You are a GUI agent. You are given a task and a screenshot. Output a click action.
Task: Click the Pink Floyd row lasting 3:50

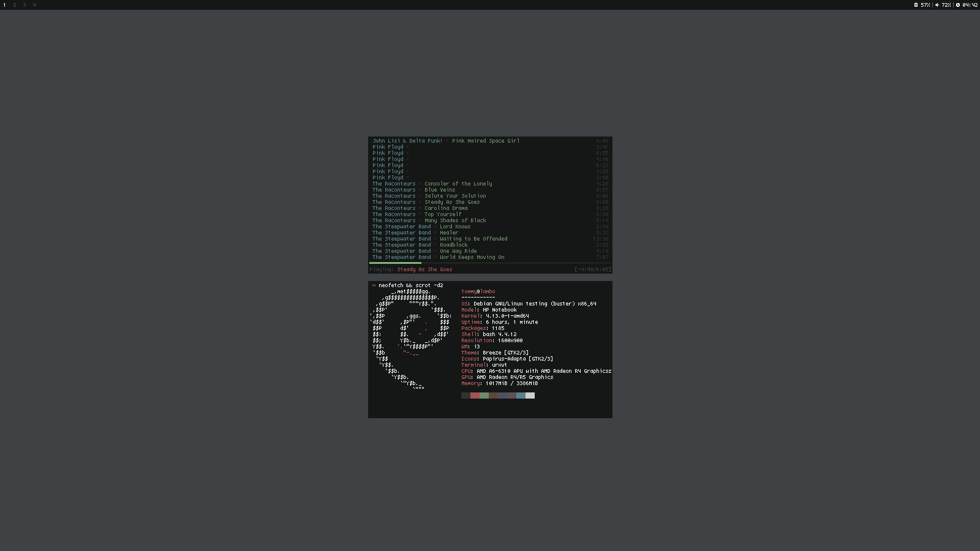pos(490,178)
